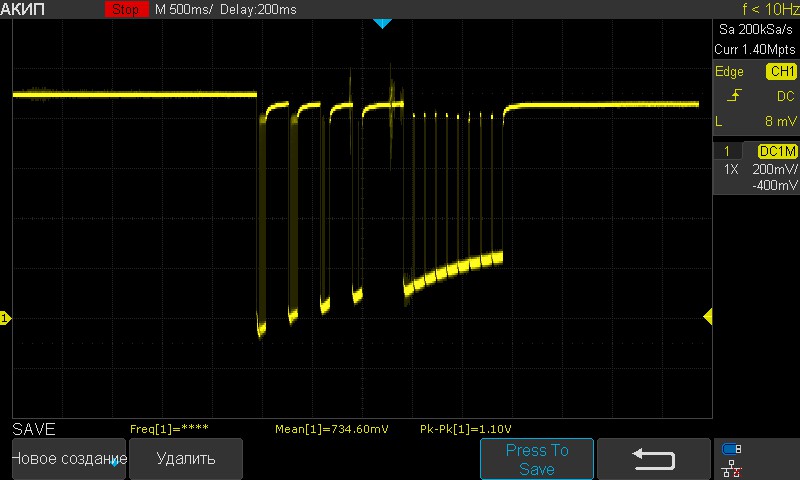Click the Press To Save button
Viewport: 800px width, 480px height.
pyautogui.click(x=537, y=459)
